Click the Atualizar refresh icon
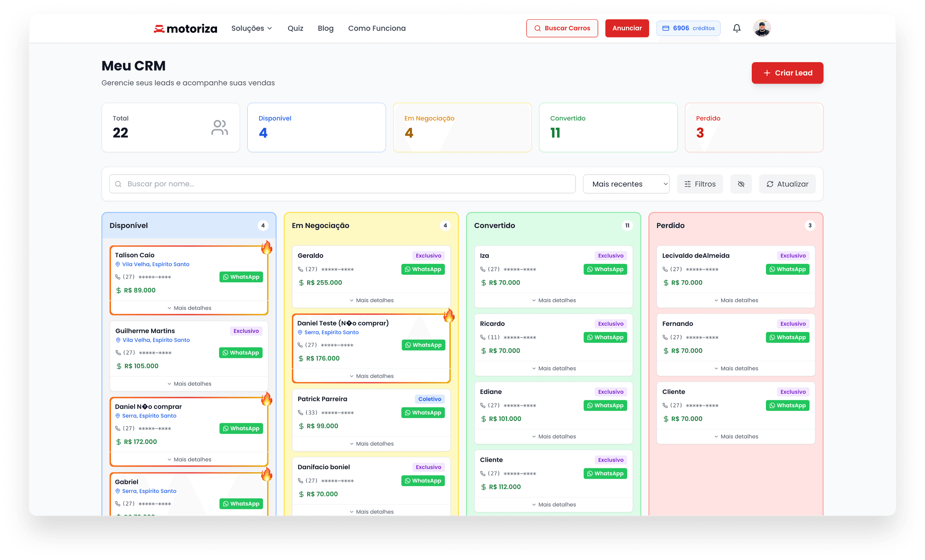 tap(770, 184)
